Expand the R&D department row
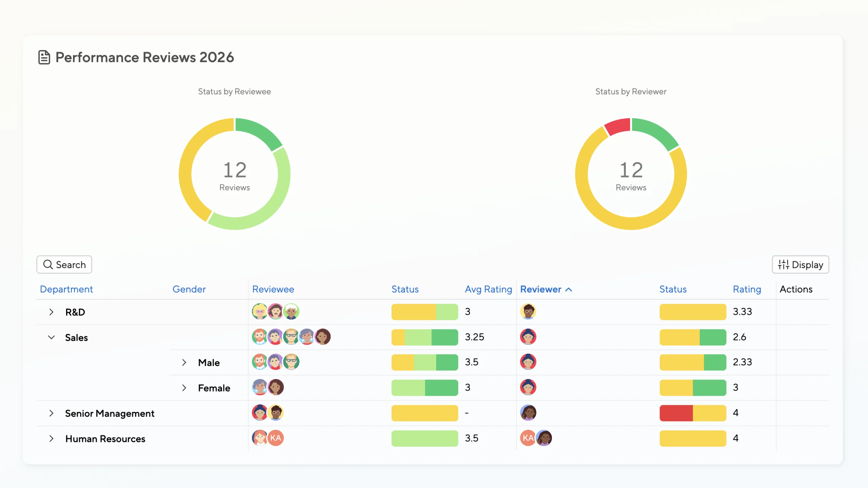 pos(52,312)
